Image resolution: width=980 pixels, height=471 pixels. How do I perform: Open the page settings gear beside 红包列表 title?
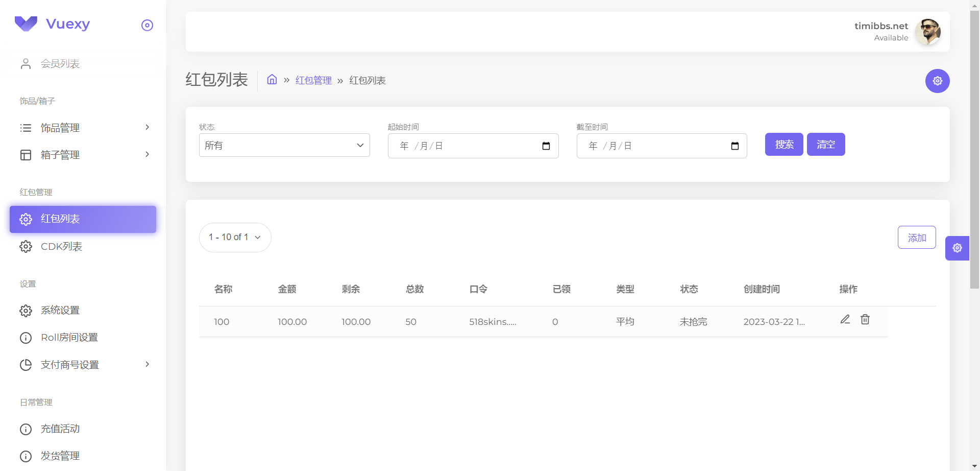[x=937, y=81]
